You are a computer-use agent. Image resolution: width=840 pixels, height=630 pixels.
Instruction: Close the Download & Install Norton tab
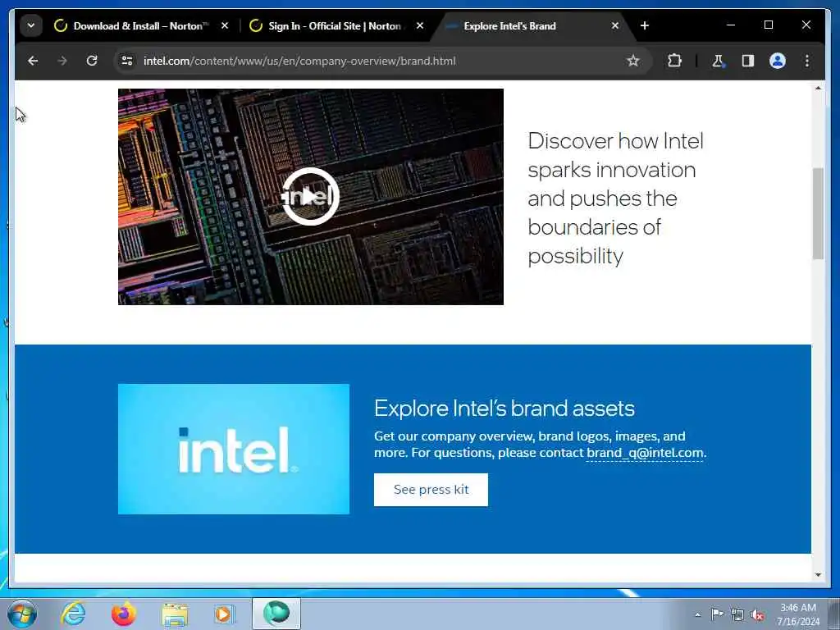tap(225, 25)
